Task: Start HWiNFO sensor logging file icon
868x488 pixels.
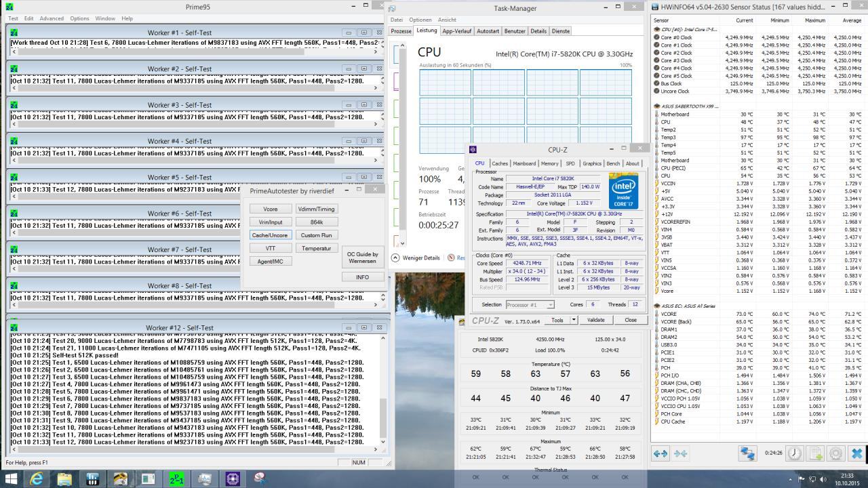Action: (816, 453)
